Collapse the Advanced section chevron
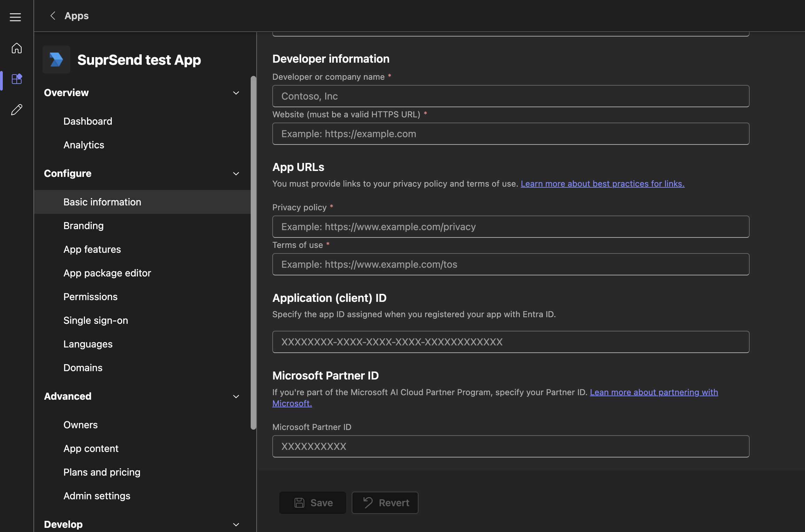Screen dimensions: 805x532 tap(236, 397)
